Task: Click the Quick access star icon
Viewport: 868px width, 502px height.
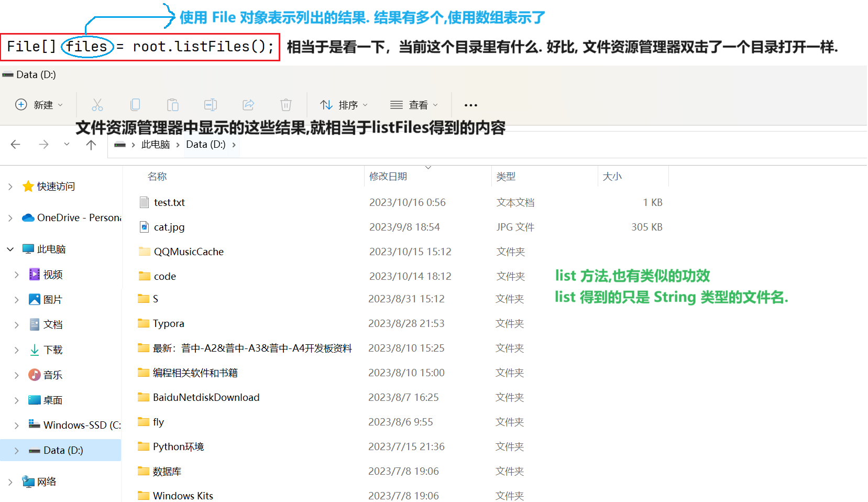Action: pyautogui.click(x=28, y=187)
